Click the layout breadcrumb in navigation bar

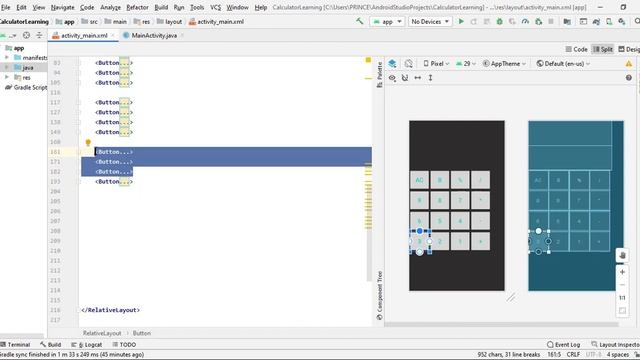(169, 22)
